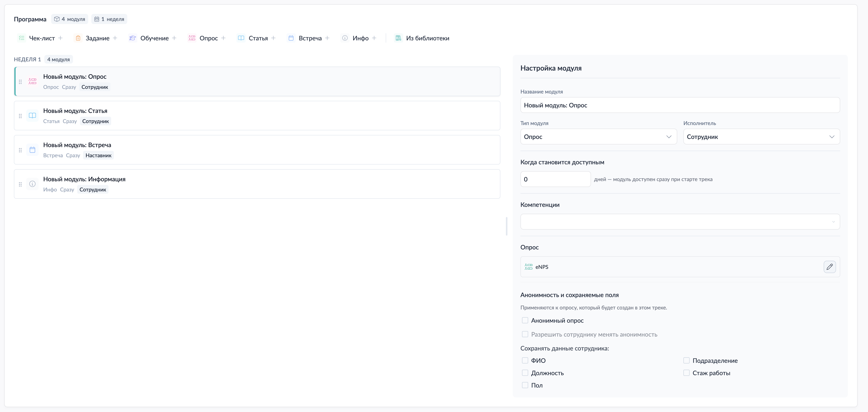Click the Опрос survey icon in toolbar
This screenshot has width=868, height=412.
[192, 38]
